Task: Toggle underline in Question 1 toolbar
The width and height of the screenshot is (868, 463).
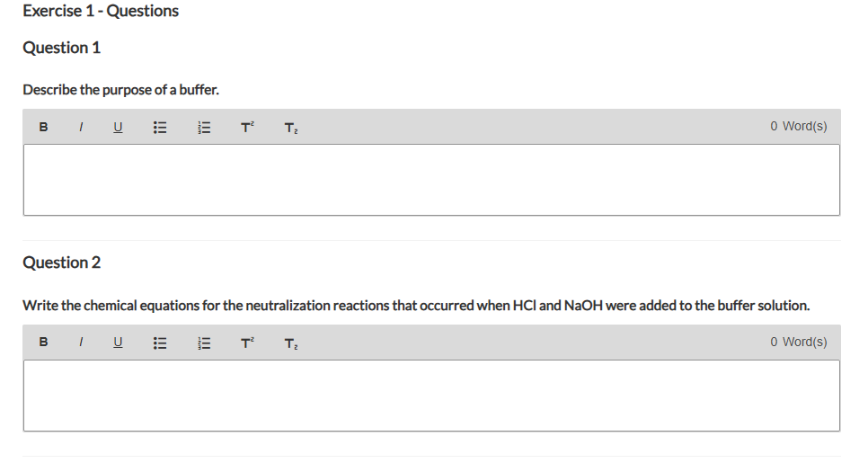Action: [x=118, y=128]
